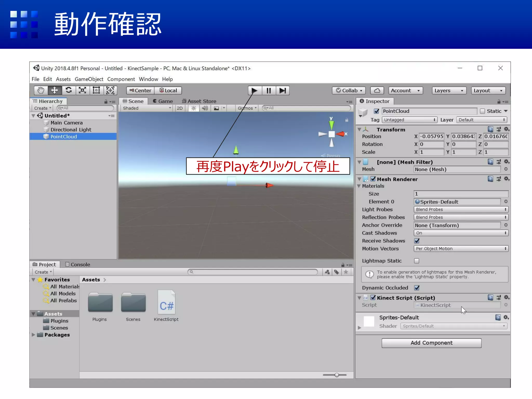532x399 pixels.
Task: Open the cloud Services button
Action: [x=377, y=90]
